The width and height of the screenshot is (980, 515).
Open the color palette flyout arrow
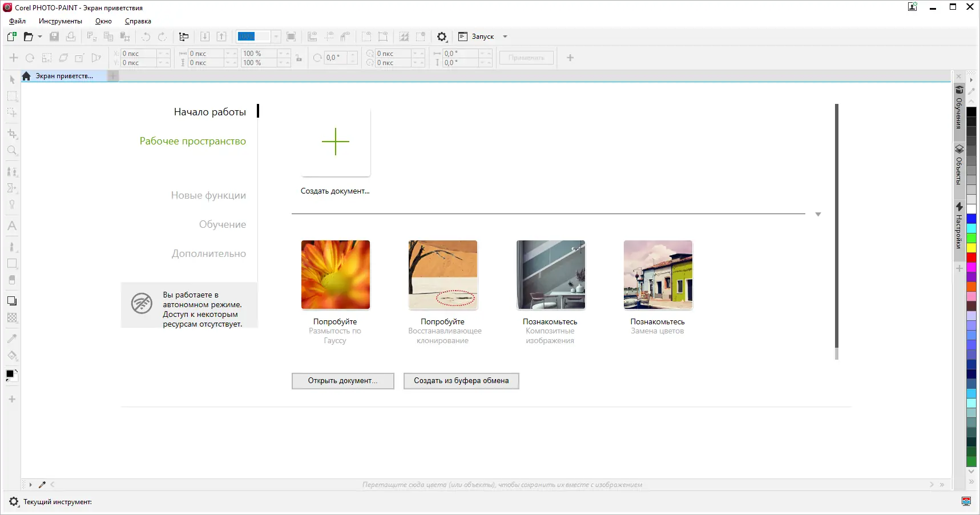[x=971, y=80]
